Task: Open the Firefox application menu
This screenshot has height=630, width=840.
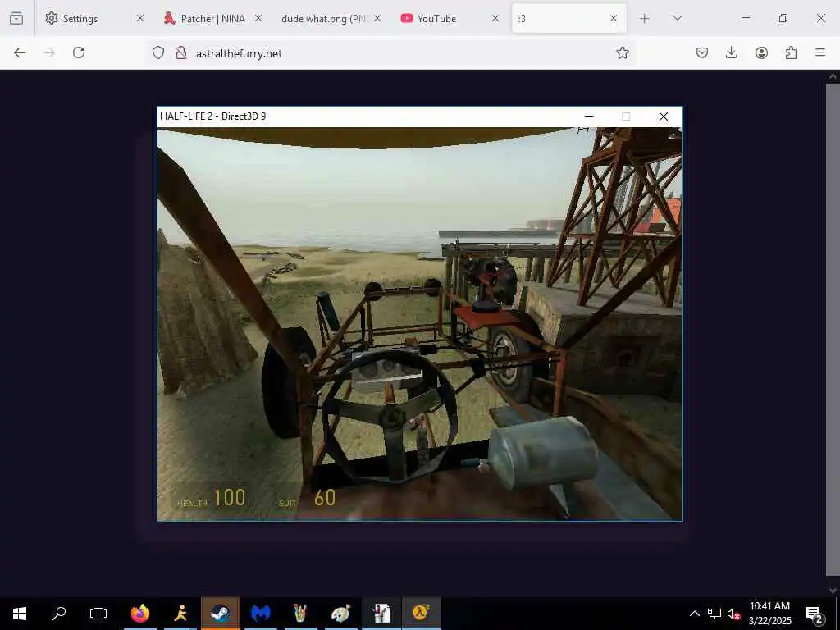Action: point(820,52)
